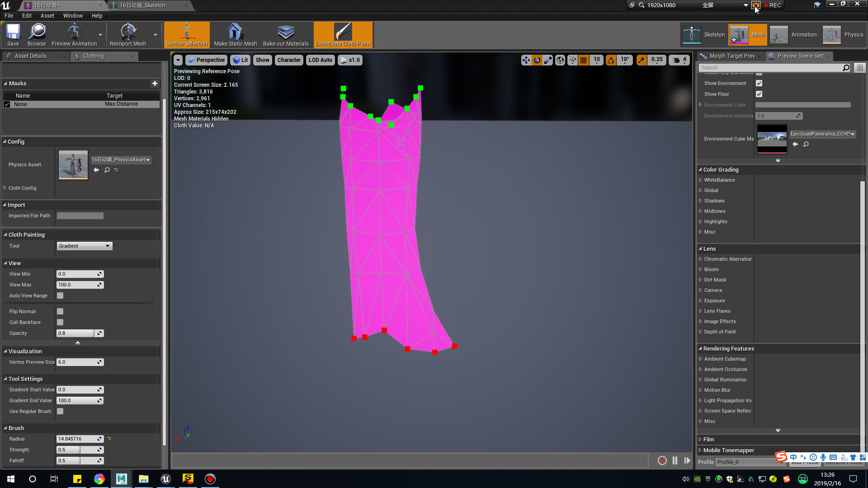Expand WhiteBalance in Color Grading
This screenshot has height=488, width=868.
(x=701, y=180)
